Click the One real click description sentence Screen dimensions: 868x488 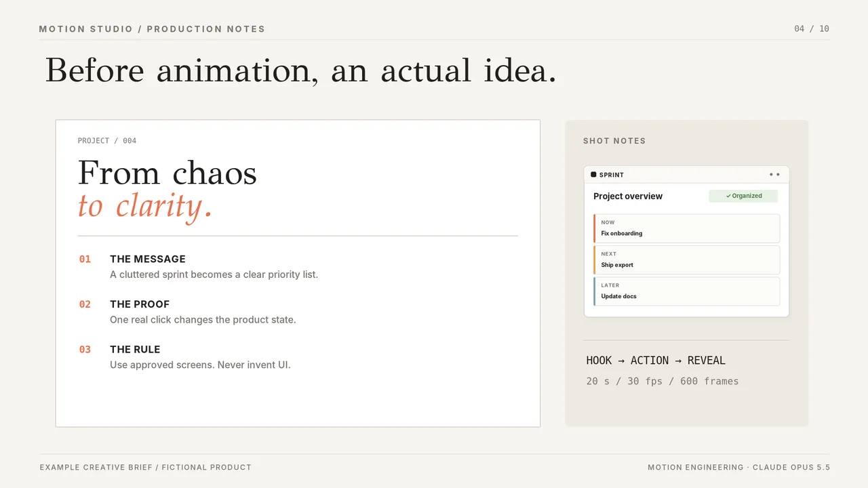[203, 319]
